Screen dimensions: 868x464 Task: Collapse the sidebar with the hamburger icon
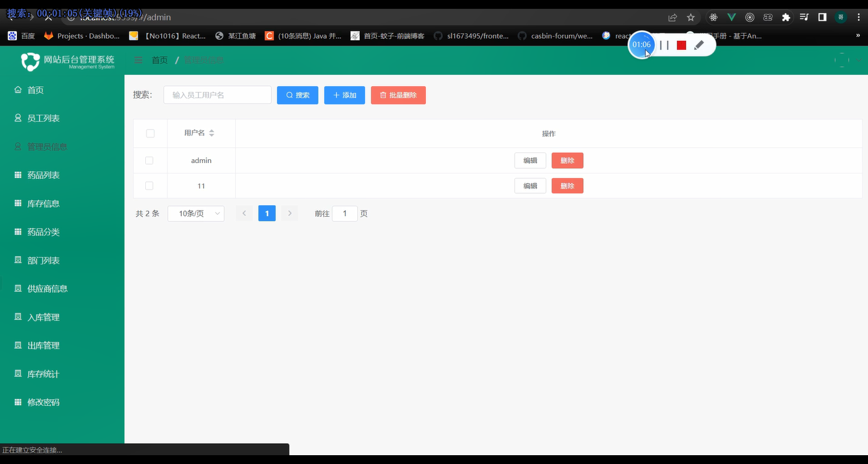click(138, 60)
